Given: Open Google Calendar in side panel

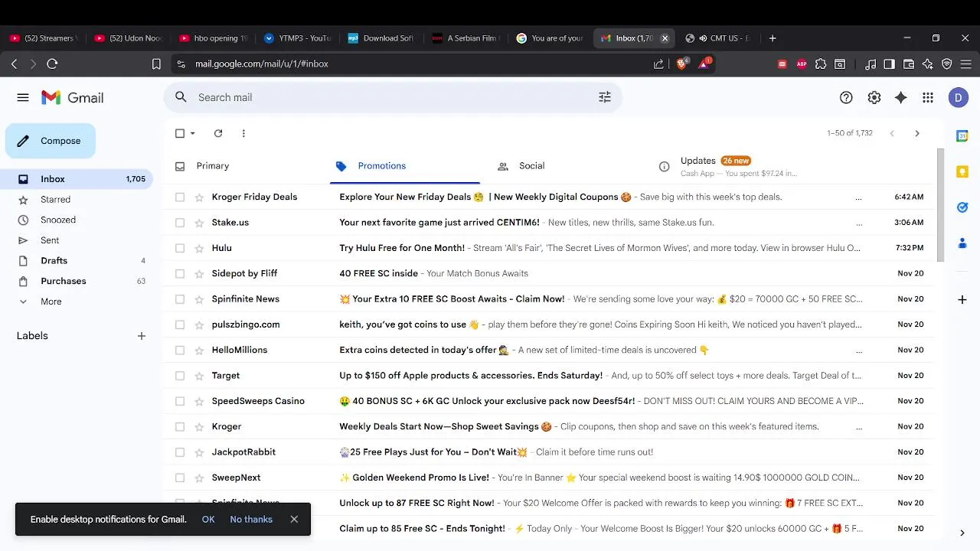Looking at the screenshot, I should pyautogui.click(x=962, y=136).
